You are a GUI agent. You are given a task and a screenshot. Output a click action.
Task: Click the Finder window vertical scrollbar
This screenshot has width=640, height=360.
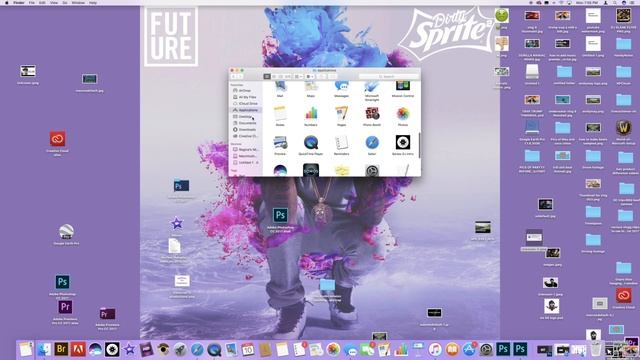pos(419,145)
